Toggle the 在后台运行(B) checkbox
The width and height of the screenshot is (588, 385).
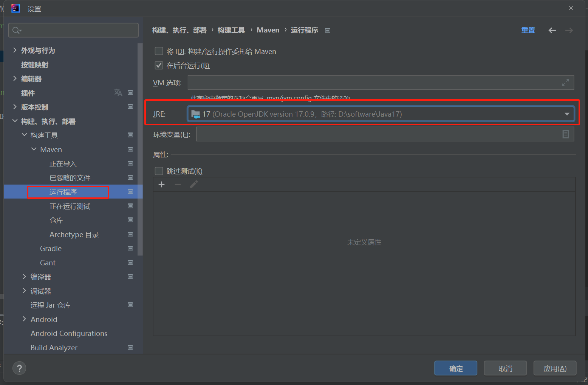tap(159, 65)
